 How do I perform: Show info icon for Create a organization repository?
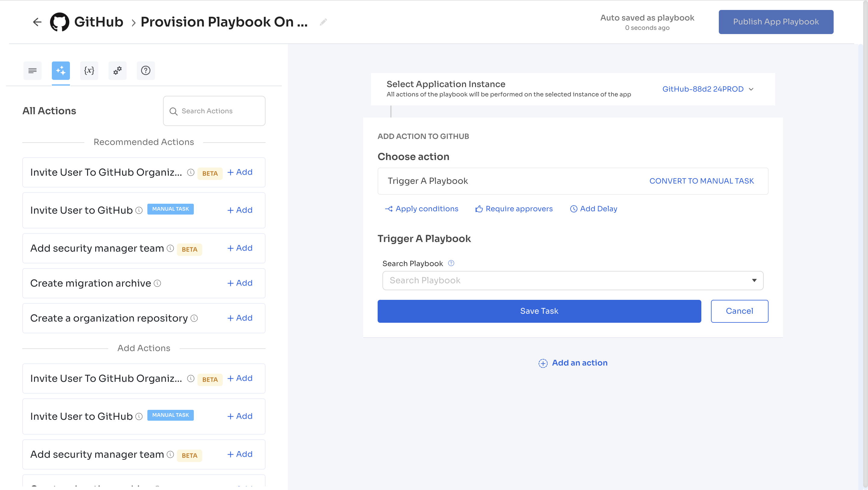[194, 319]
